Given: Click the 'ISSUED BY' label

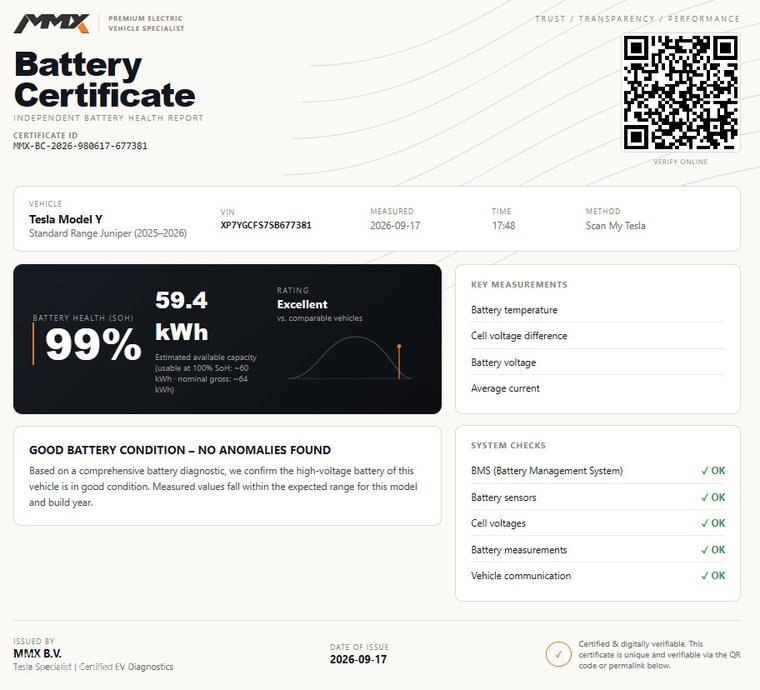Looking at the screenshot, I should (x=34, y=641).
